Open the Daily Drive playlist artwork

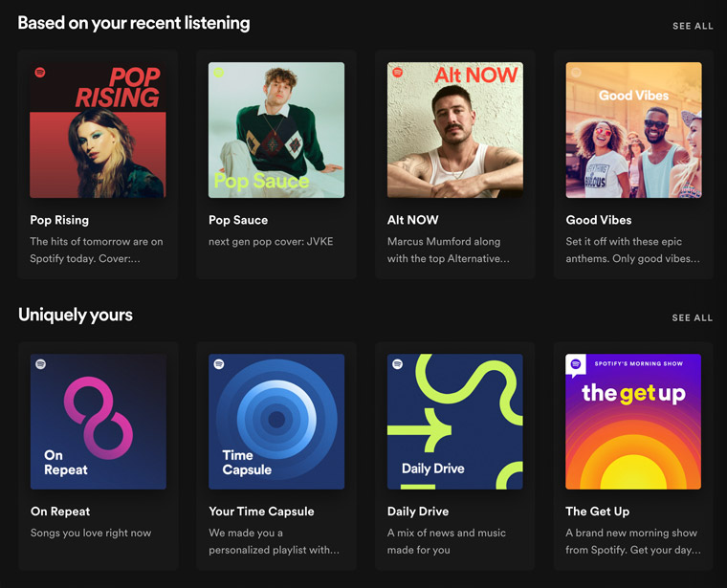click(455, 422)
